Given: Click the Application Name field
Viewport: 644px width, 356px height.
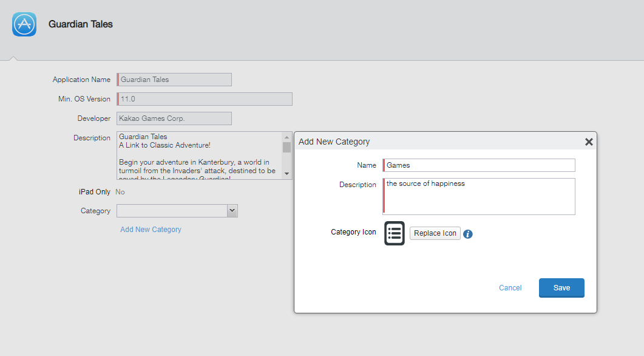Looking at the screenshot, I should (174, 80).
